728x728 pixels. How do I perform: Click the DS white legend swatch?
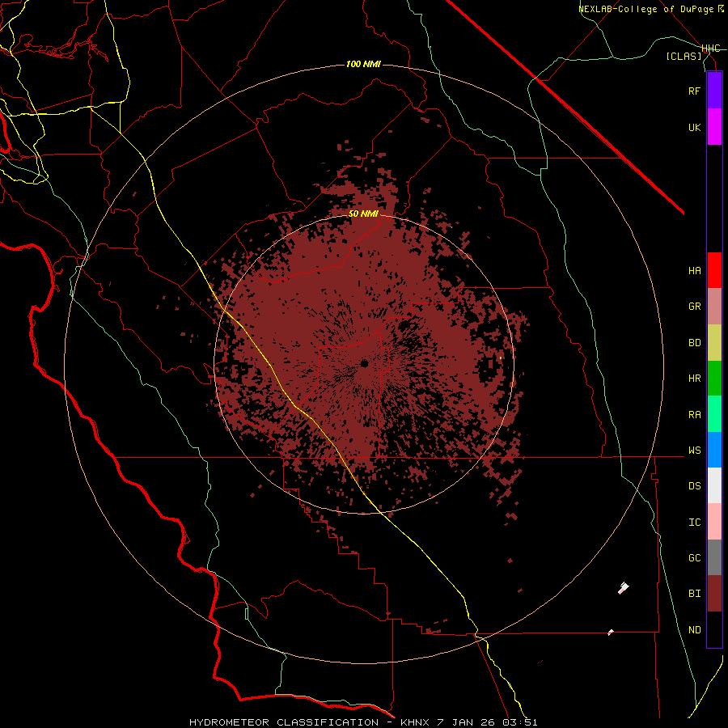714,485
